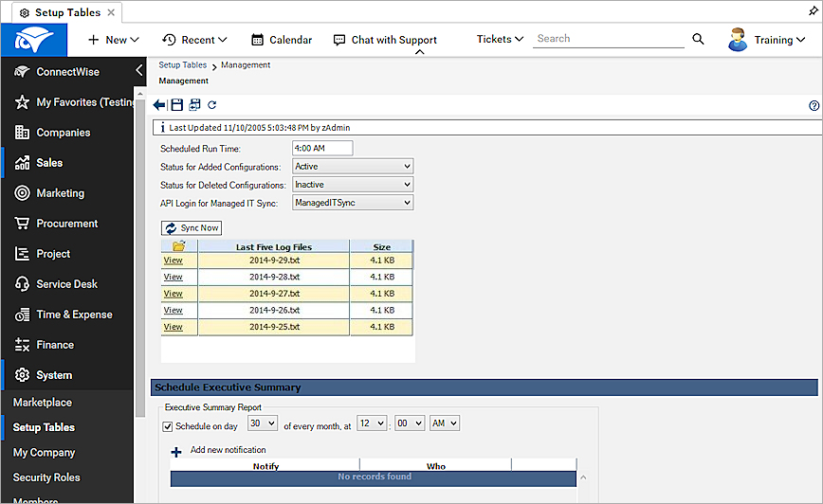823x504 pixels.
Task: Close the Setup Tables tab
Action: point(111,13)
